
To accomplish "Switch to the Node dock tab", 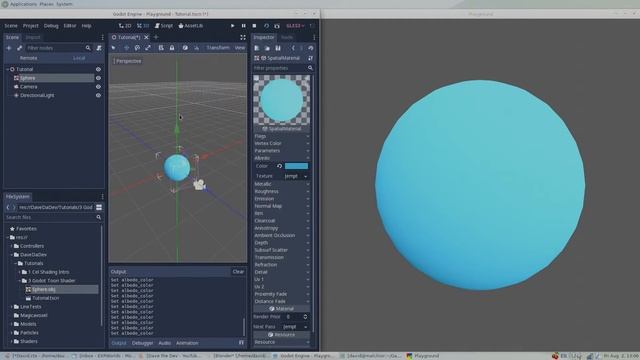I will (x=287, y=37).
